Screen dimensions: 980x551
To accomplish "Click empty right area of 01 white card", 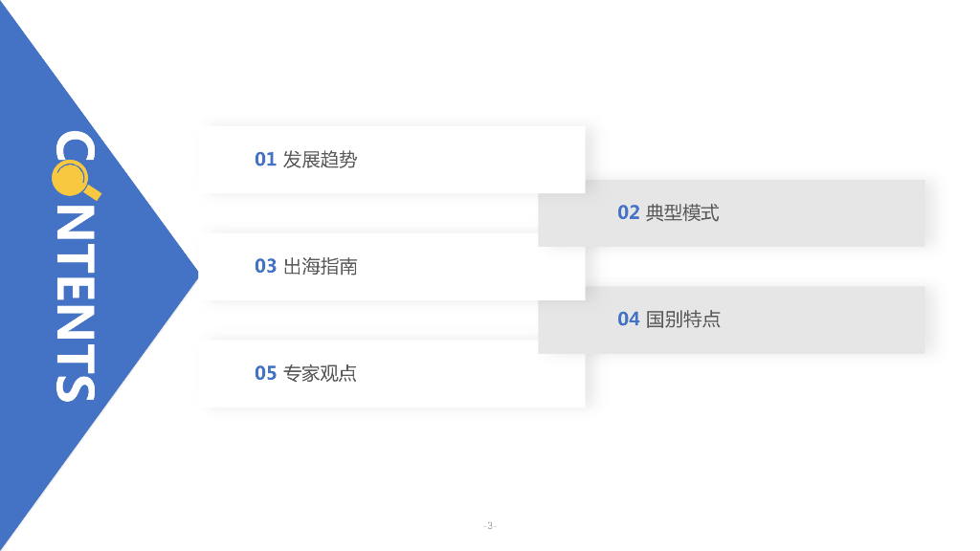I will point(479,160).
